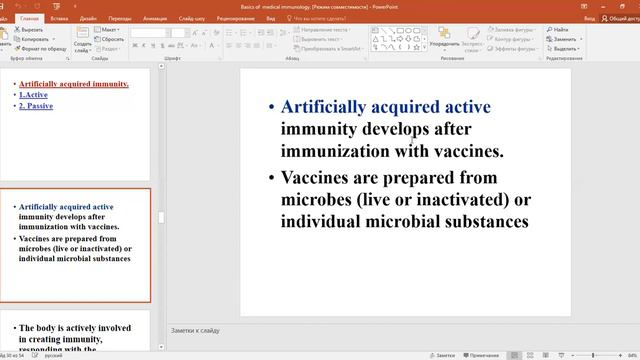640x360 pixels.
Task: Open the line spacing options
Action: [x=283, y=33]
